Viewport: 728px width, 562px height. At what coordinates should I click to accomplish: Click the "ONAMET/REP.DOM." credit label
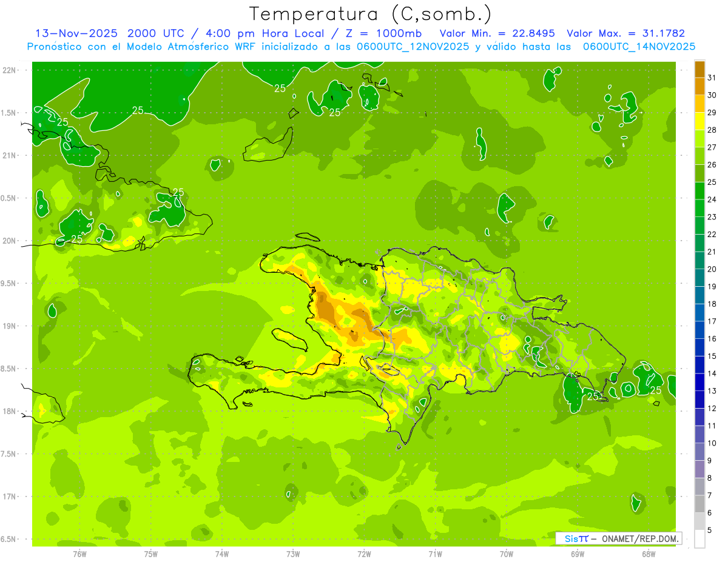coord(639,538)
